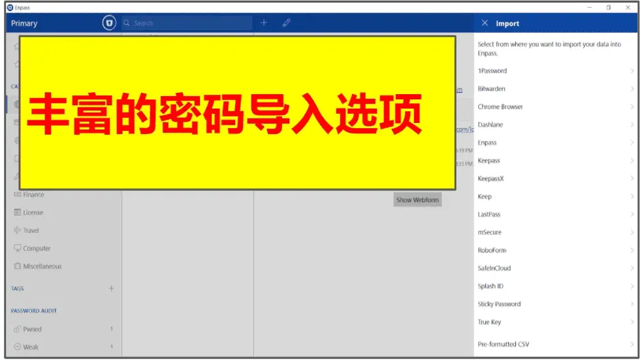
Task: Add a new tag with plus icon
Action: pos(111,288)
